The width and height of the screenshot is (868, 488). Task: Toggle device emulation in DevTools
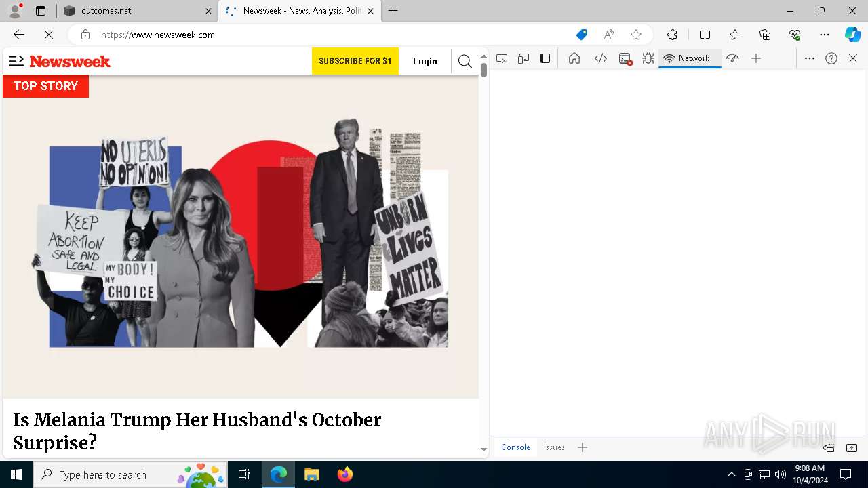pyautogui.click(x=523, y=58)
